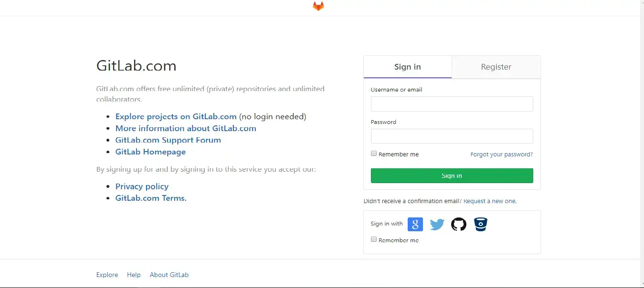Screen dimensions: 644x288
Task: Request a new confirmation email
Action: pos(490,201)
